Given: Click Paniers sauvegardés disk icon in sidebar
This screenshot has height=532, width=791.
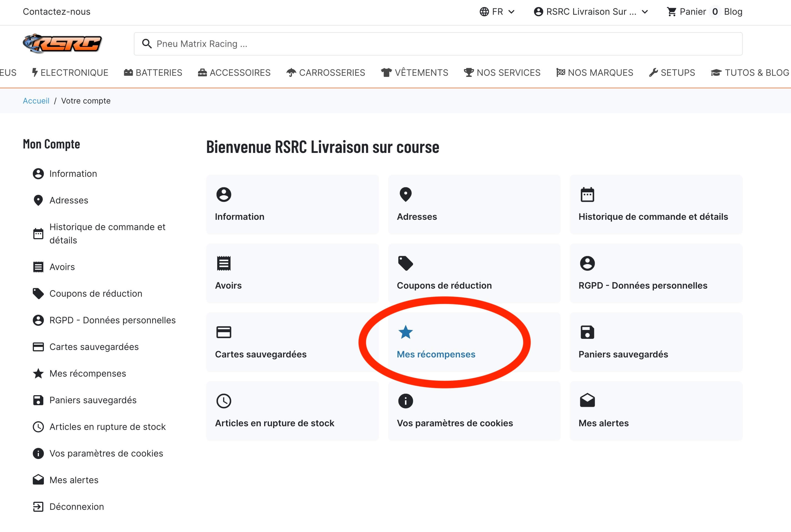Looking at the screenshot, I should click(x=38, y=400).
